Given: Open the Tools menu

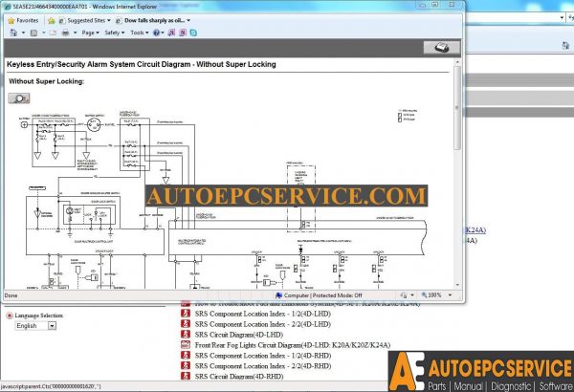Looking at the screenshot, I should [140, 33].
